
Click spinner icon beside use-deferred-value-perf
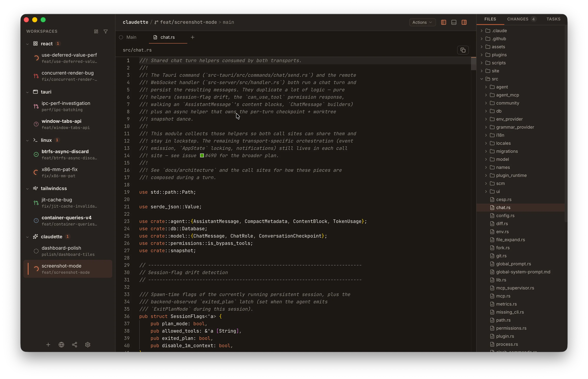[x=36, y=58]
